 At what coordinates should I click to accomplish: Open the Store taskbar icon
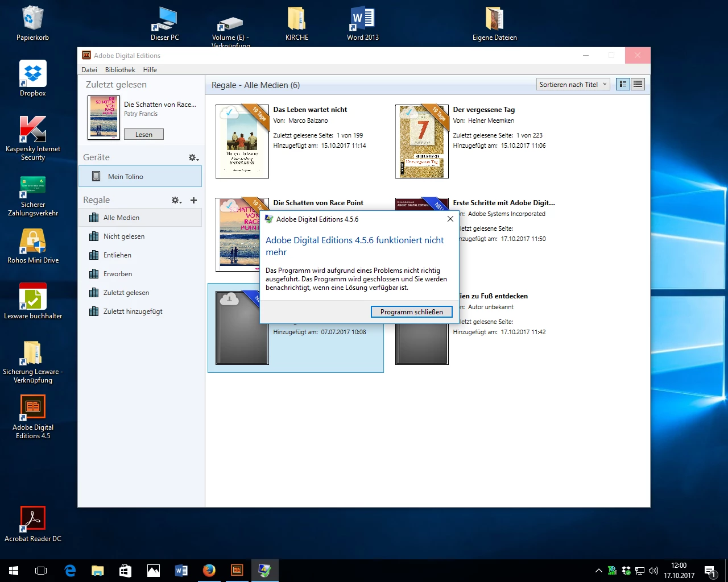(126, 571)
